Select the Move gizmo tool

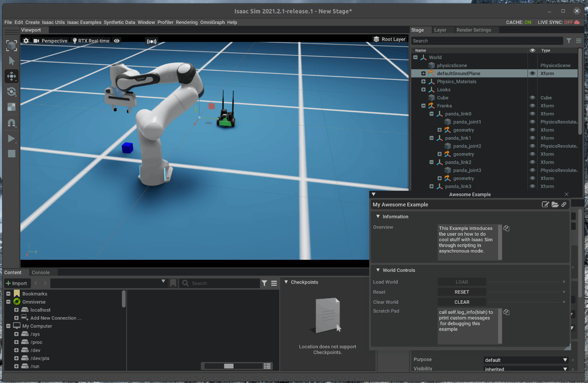click(11, 76)
